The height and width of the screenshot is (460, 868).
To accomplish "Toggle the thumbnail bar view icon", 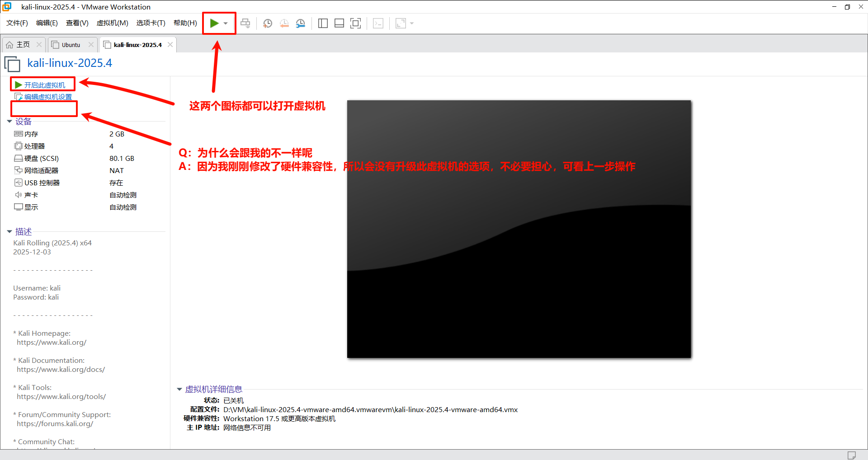I will click(x=339, y=23).
